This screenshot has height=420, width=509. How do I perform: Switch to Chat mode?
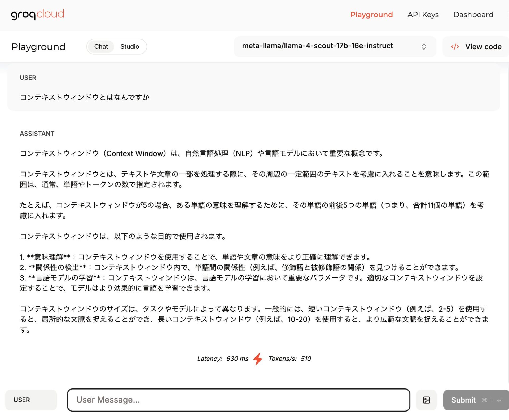pyautogui.click(x=101, y=47)
